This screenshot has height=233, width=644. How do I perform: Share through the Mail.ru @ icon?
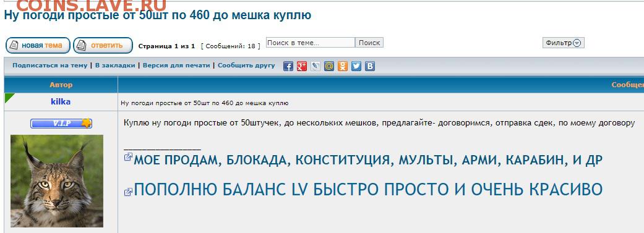point(329,66)
